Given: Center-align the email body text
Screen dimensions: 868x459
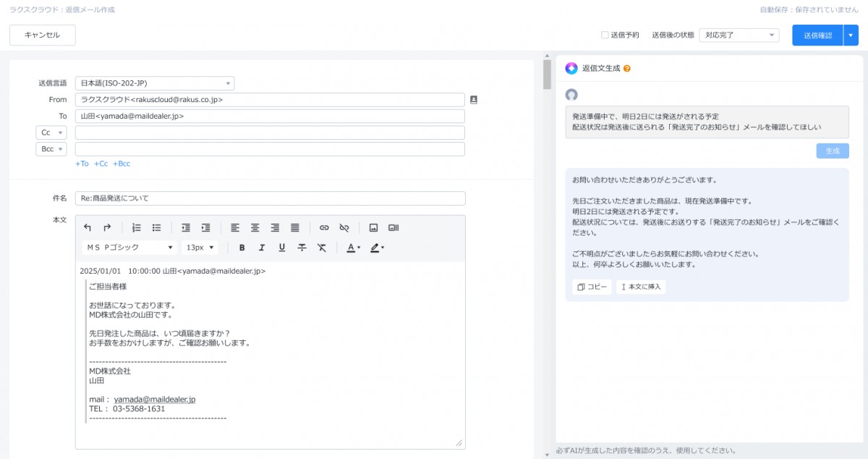Looking at the screenshot, I should coord(255,227).
